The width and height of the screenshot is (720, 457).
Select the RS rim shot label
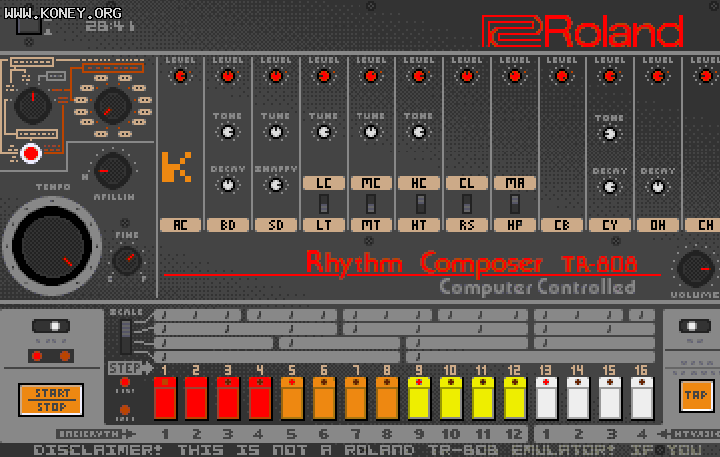[x=467, y=225]
